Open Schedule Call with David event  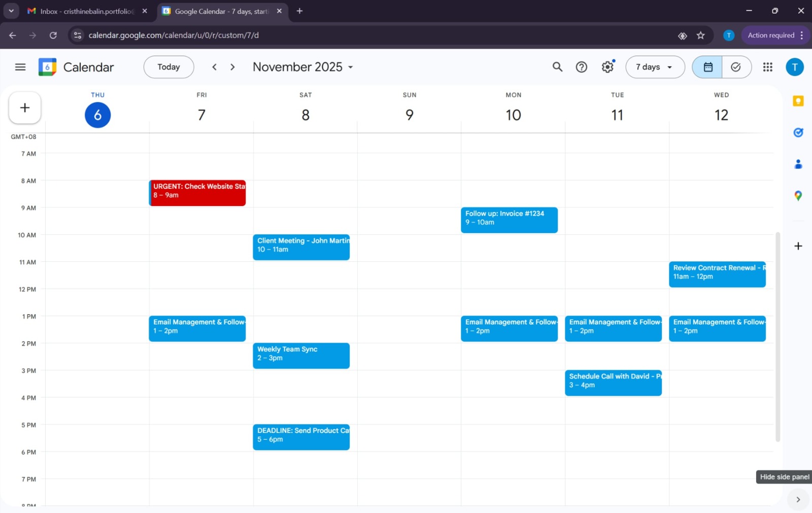tap(613, 383)
